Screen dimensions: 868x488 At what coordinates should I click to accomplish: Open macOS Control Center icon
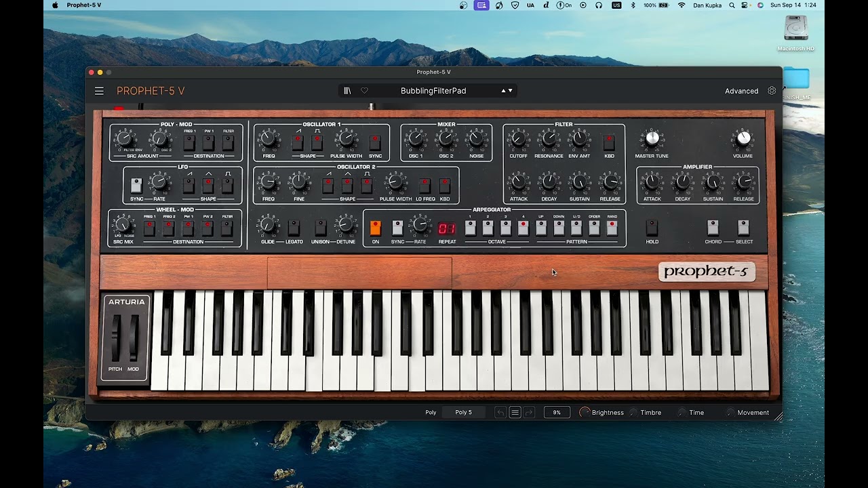click(745, 5)
